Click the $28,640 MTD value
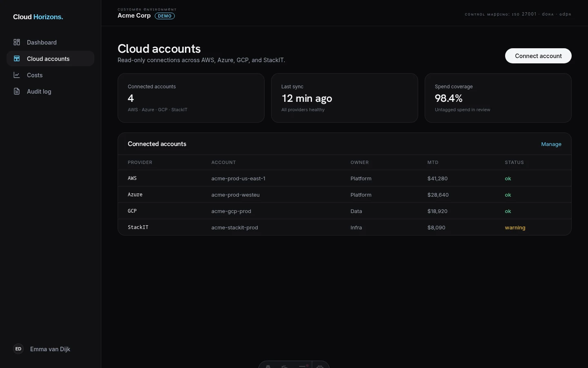The height and width of the screenshot is (368, 588). coord(438,195)
